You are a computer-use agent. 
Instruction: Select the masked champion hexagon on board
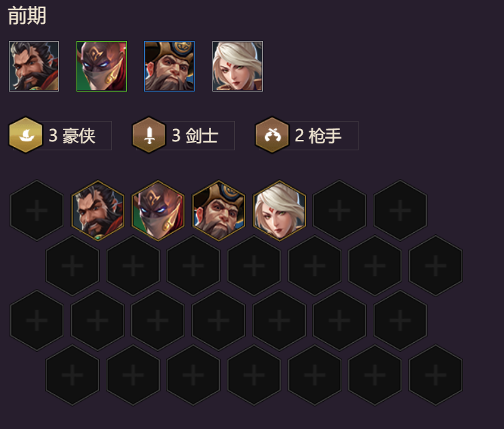point(158,210)
